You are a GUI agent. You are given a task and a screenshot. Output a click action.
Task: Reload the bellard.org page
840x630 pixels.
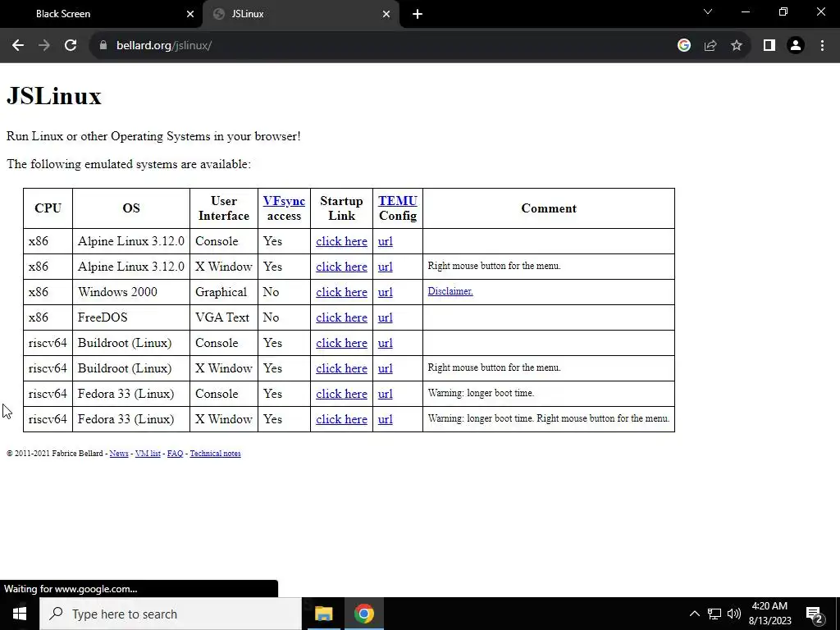[71, 46]
